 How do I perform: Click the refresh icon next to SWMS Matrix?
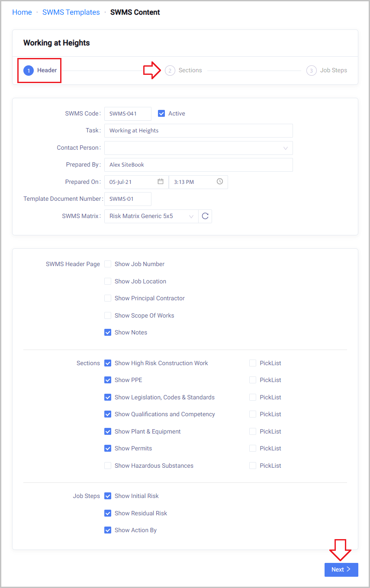pos(205,216)
